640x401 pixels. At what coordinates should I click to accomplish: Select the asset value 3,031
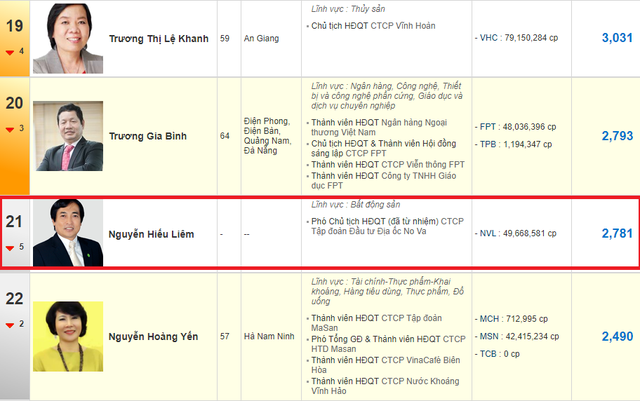coord(617,38)
